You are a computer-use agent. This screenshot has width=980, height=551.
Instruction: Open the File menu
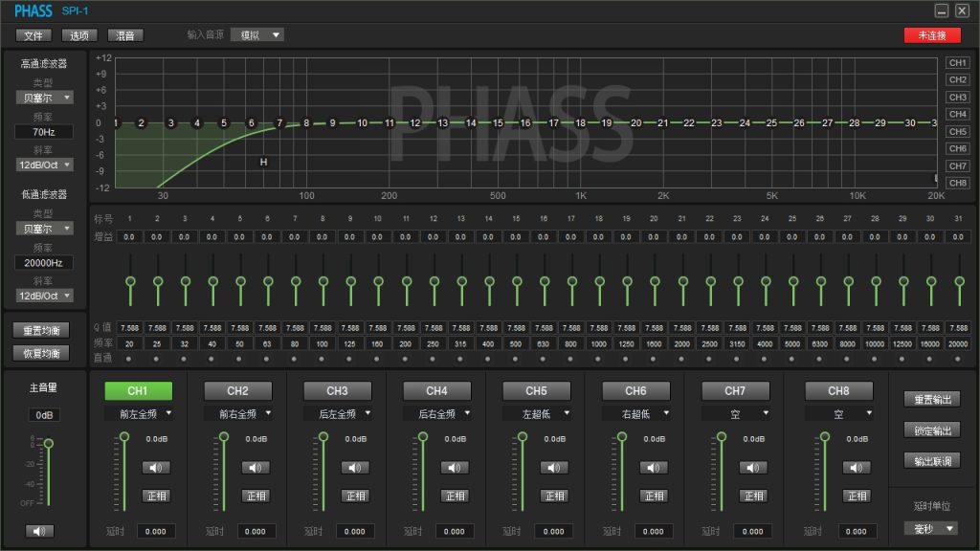pos(33,35)
